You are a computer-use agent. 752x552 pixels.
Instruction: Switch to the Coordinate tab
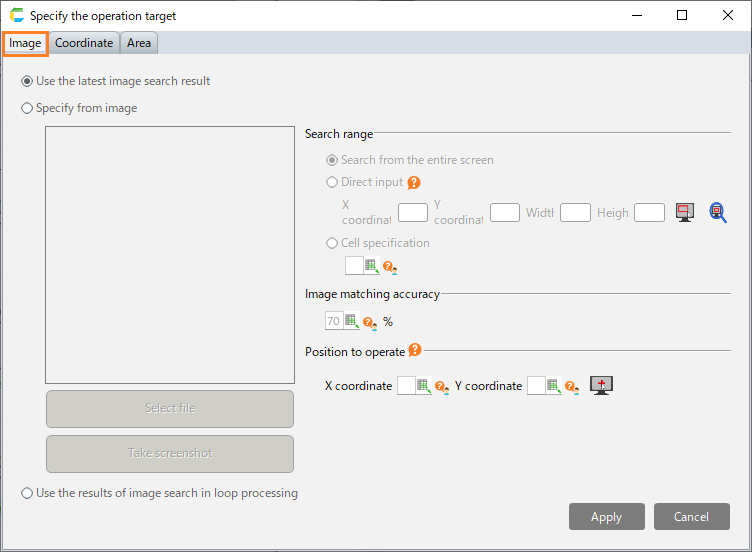(x=84, y=43)
